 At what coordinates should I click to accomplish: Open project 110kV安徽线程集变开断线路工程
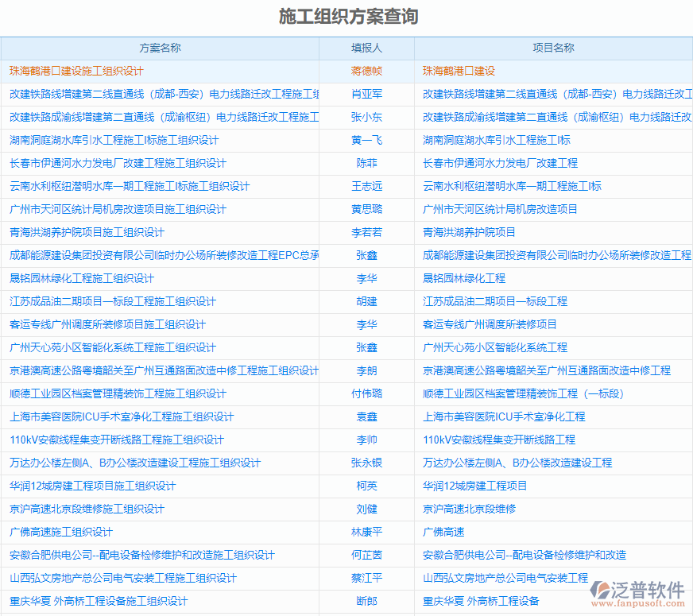click(521, 440)
